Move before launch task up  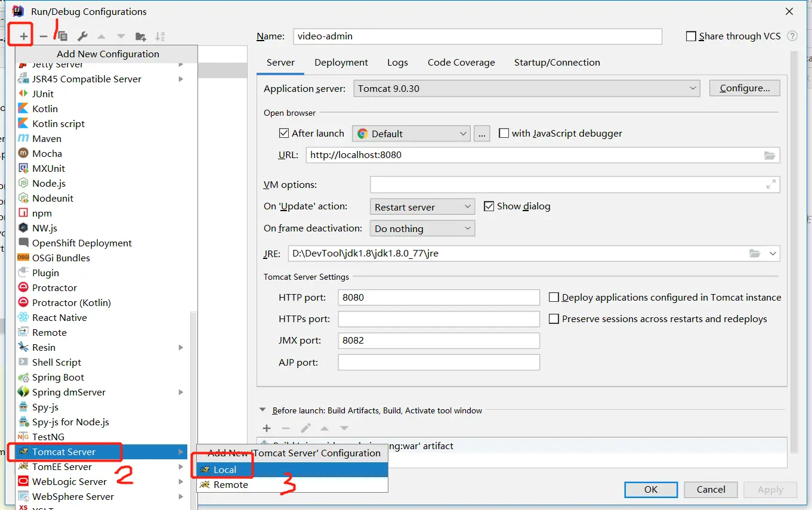pyautogui.click(x=325, y=428)
